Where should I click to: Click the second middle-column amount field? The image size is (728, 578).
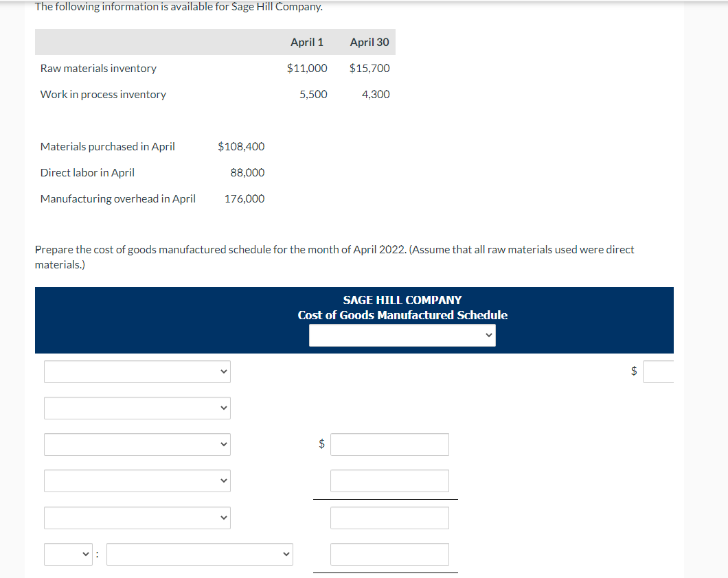[x=389, y=481]
